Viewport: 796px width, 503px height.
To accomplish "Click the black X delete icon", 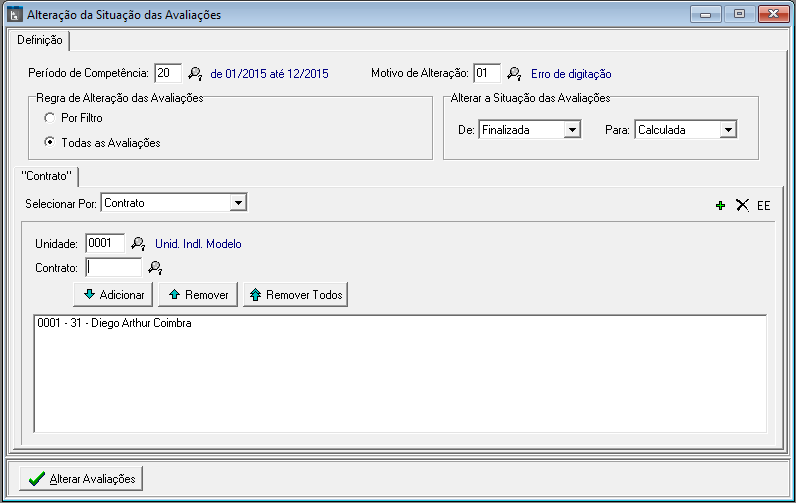I will click(x=742, y=205).
